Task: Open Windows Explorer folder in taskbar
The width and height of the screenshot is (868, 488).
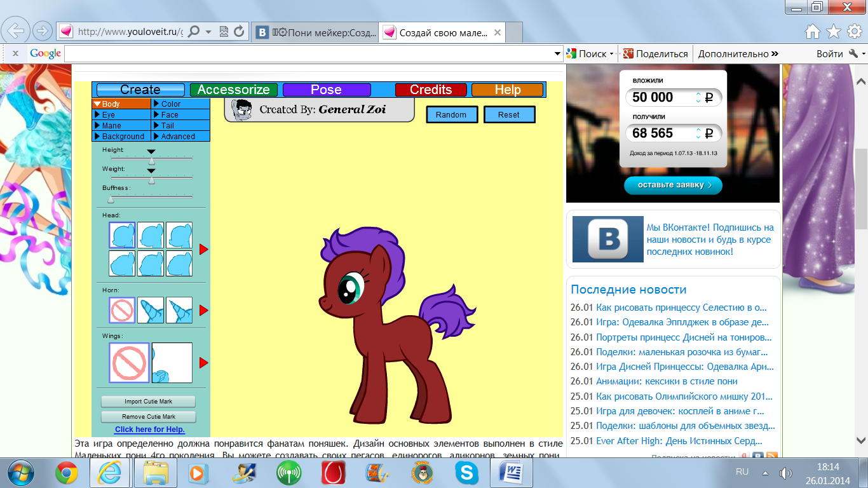Action: (155, 473)
